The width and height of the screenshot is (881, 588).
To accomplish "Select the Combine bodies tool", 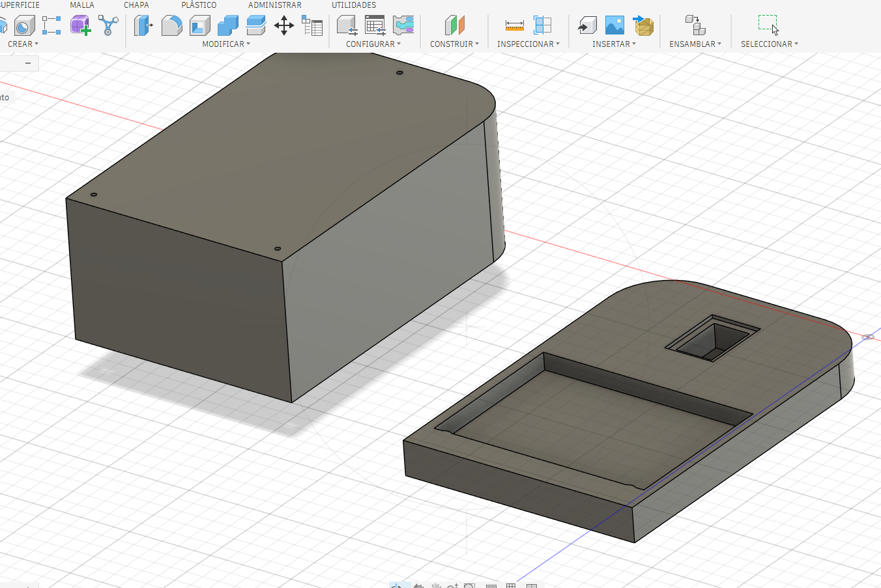I will pos(227,26).
